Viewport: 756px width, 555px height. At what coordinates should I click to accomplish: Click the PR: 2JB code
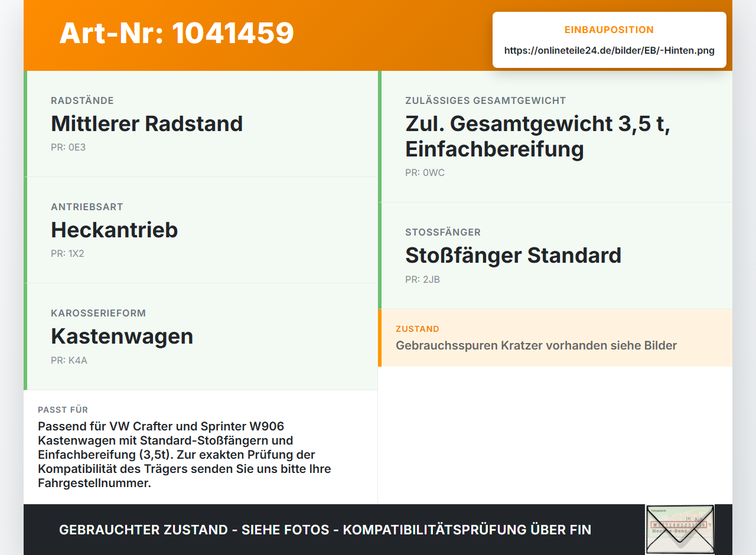(x=423, y=279)
